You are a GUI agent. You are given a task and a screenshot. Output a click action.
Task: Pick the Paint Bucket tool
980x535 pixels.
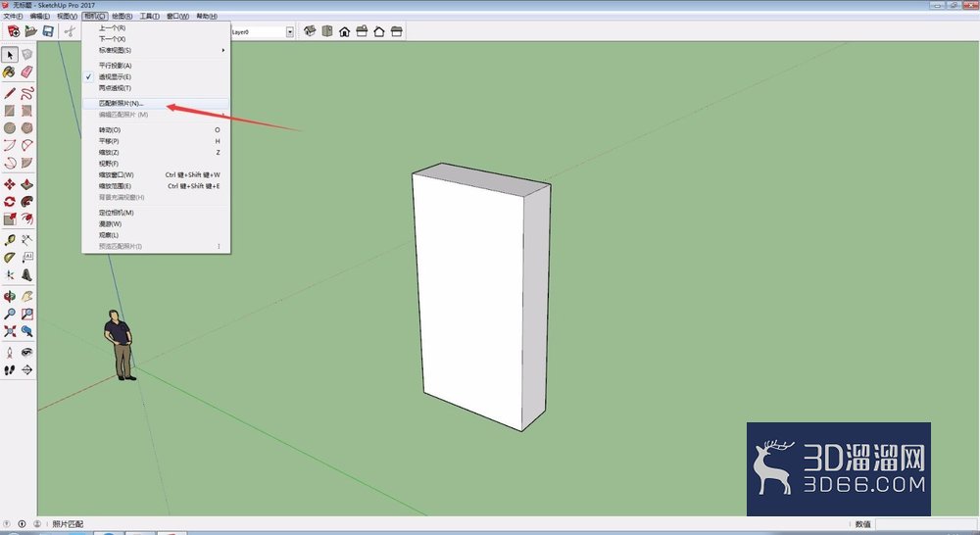[x=10, y=73]
